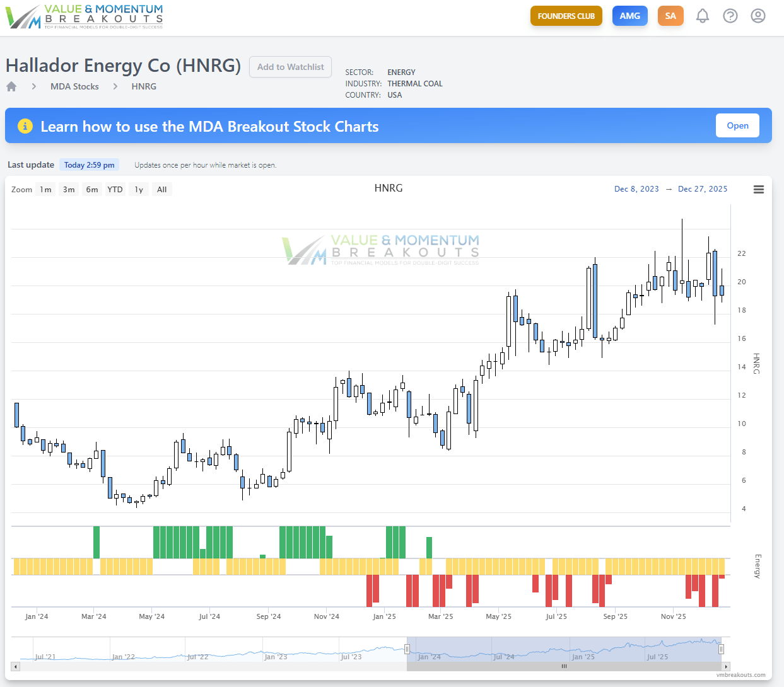The height and width of the screenshot is (687, 784).
Task: Click the ENERGY sector value
Action: coord(401,72)
